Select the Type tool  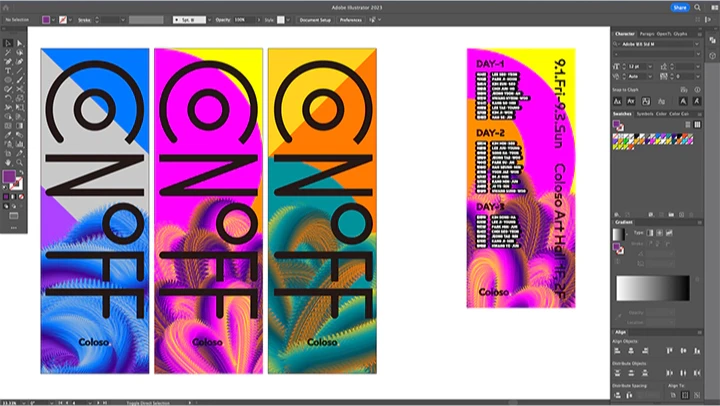pyautogui.click(x=9, y=71)
